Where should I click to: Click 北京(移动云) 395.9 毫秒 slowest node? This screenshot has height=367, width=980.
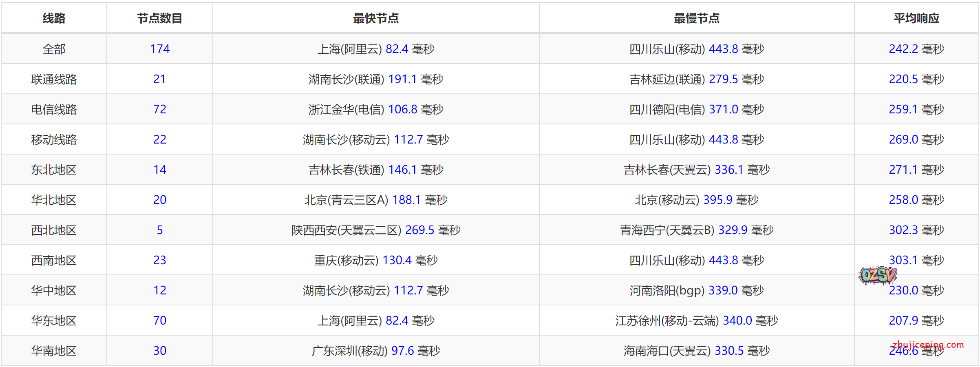point(696,200)
